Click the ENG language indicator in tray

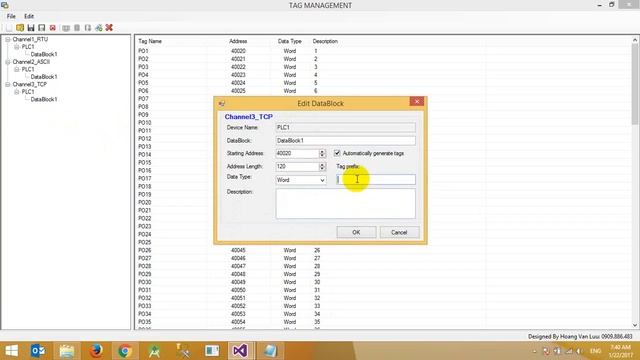[x=596, y=351]
